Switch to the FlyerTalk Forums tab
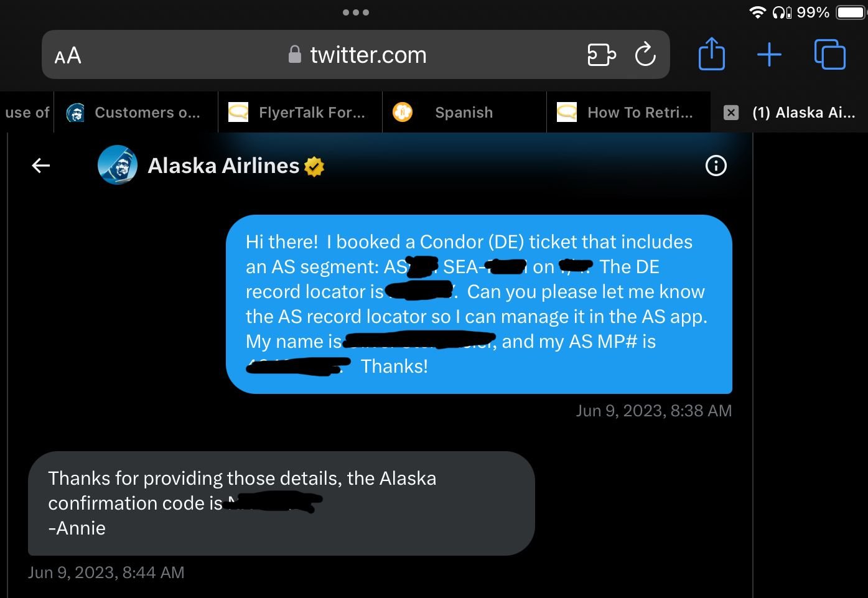The width and height of the screenshot is (868, 598). tap(311, 113)
